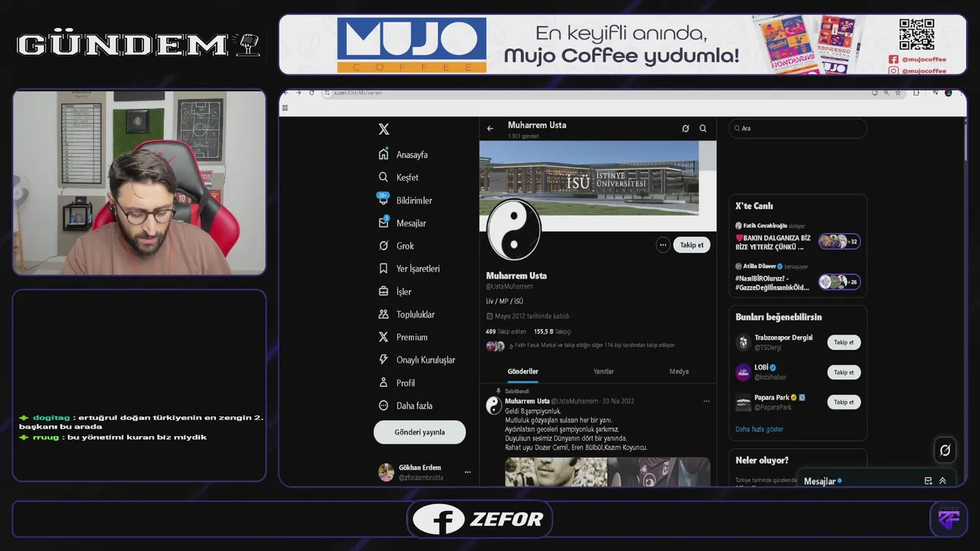Click the browser reload button
The image size is (980, 551).
click(312, 93)
